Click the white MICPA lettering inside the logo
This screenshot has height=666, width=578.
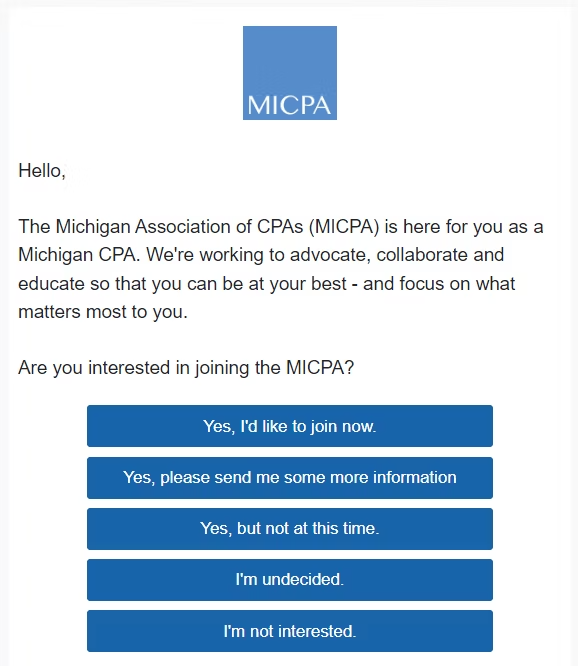[289, 105]
